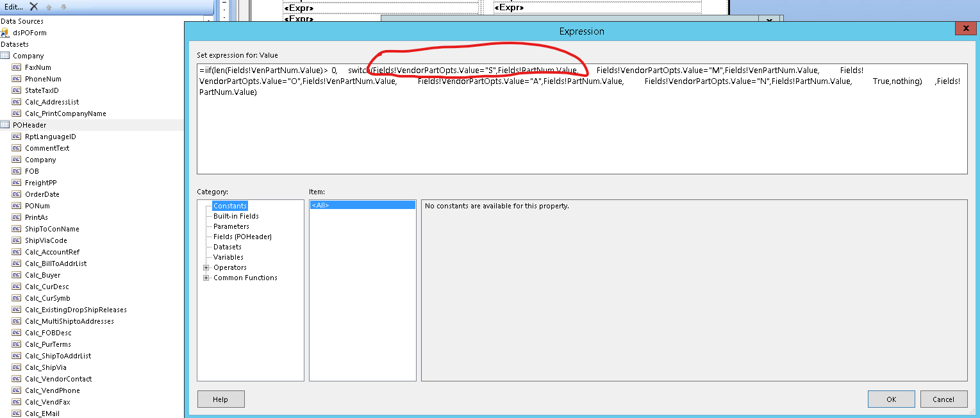Select the Calc_MultiShiptoAddresses field
The height and width of the screenshot is (418, 980).
pyautogui.click(x=69, y=321)
